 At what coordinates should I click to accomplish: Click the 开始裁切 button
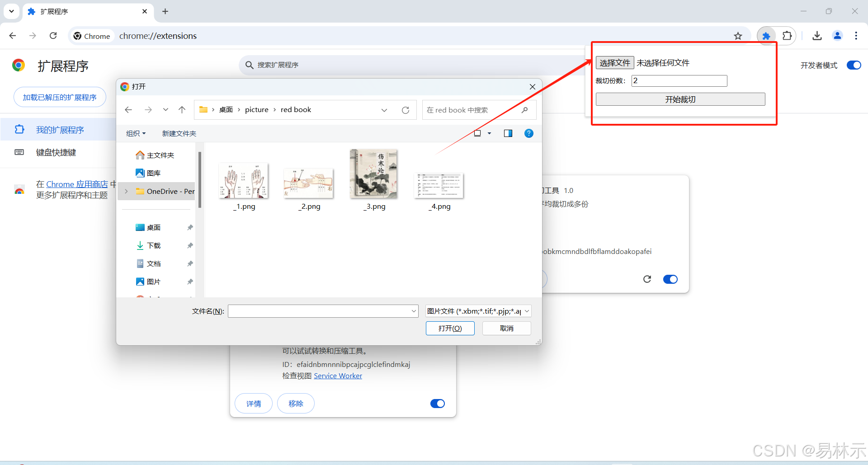click(x=680, y=99)
